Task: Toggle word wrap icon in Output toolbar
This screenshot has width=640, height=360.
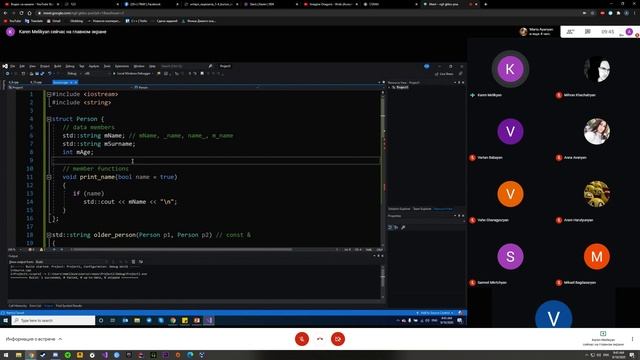Action: tap(141, 262)
